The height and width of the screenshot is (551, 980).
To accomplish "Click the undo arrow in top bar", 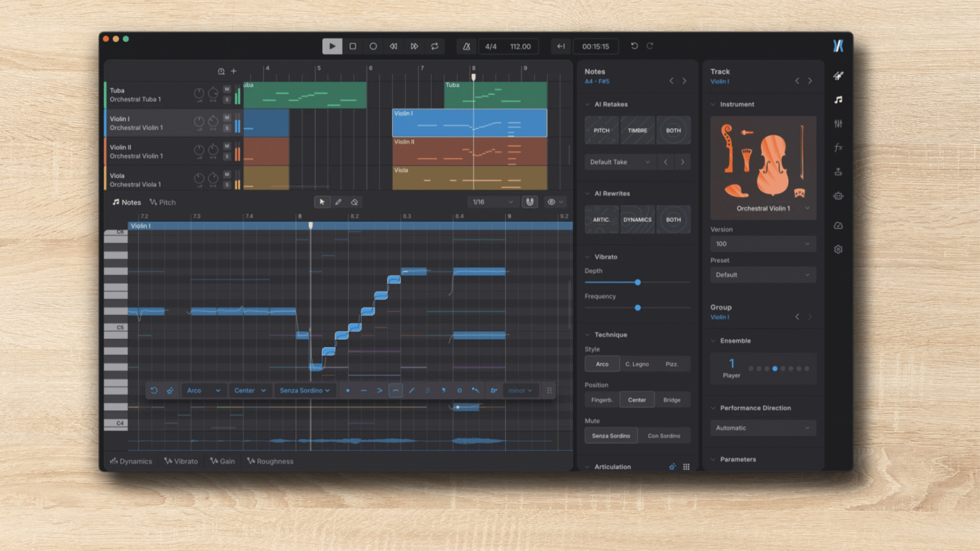I will 634,46.
